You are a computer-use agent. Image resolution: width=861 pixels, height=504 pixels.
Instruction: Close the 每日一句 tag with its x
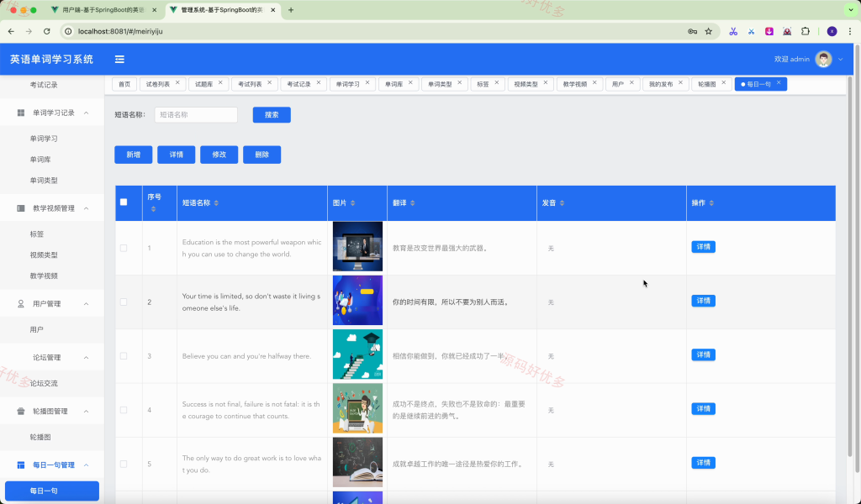click(x=779, y=83)
